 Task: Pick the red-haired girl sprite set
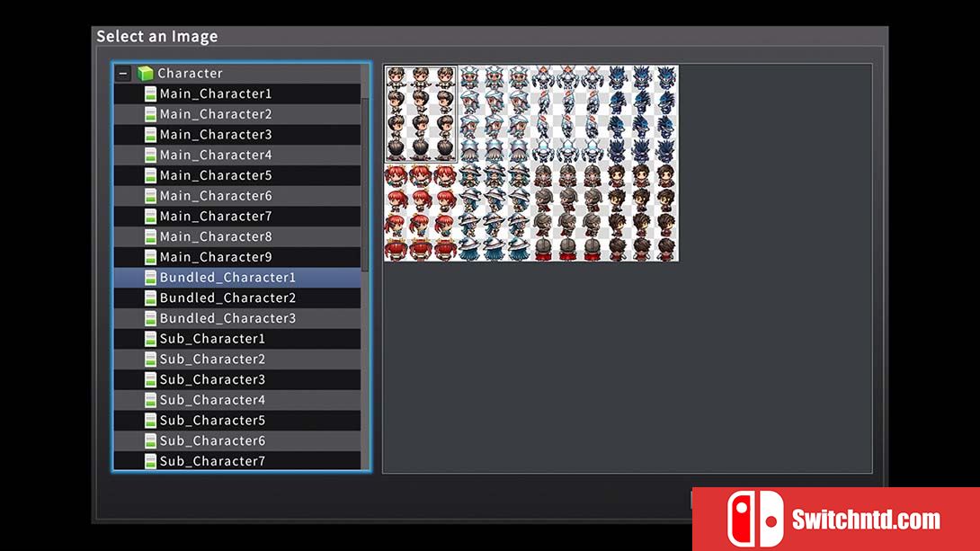click(x=421, y=212)
